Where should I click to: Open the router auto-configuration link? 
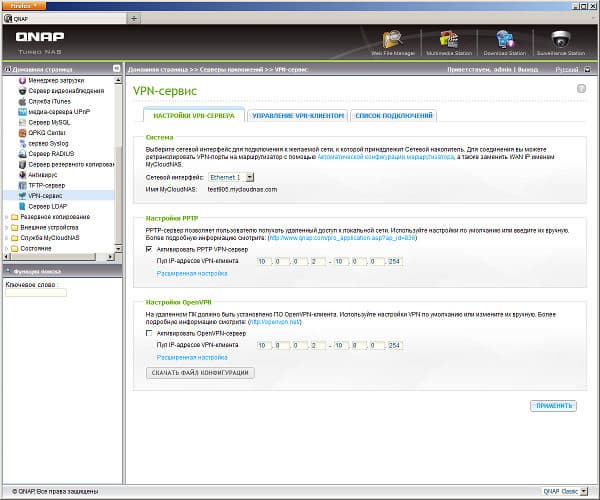click(x=386, y=157)
